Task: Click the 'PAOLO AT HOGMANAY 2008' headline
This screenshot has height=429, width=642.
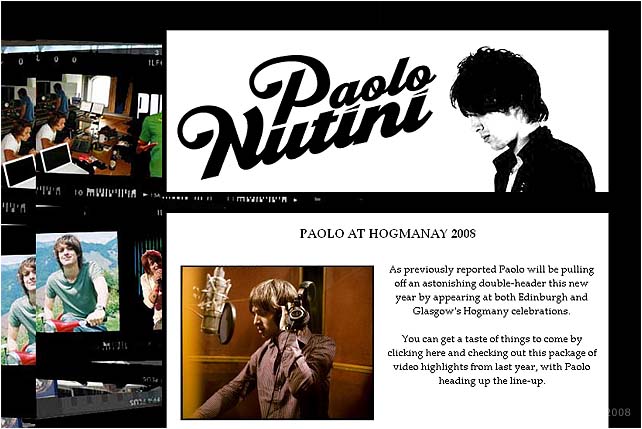Action: [x=387, y=233]
